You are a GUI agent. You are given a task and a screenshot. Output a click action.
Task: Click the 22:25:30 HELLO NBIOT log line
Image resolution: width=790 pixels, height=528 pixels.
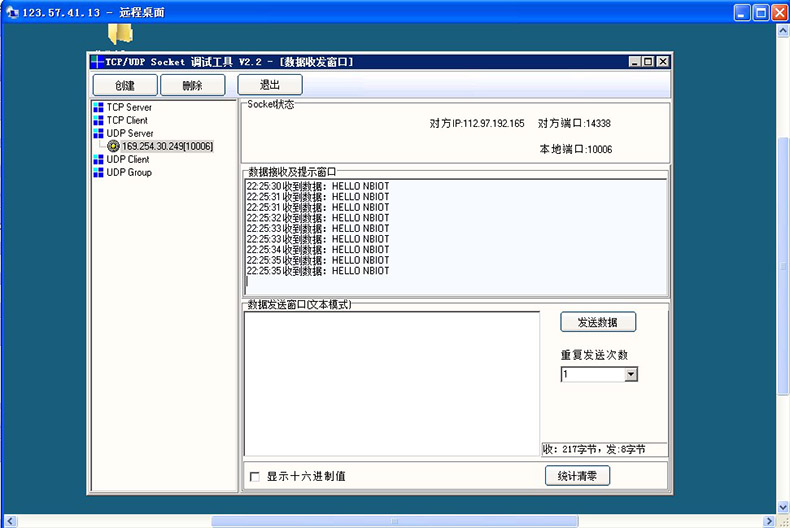(x=318, y=186)
